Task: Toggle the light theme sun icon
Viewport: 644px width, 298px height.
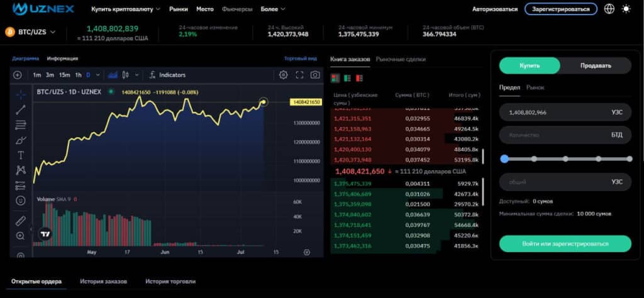Action: pyautogui.click(x=626, y=9)
